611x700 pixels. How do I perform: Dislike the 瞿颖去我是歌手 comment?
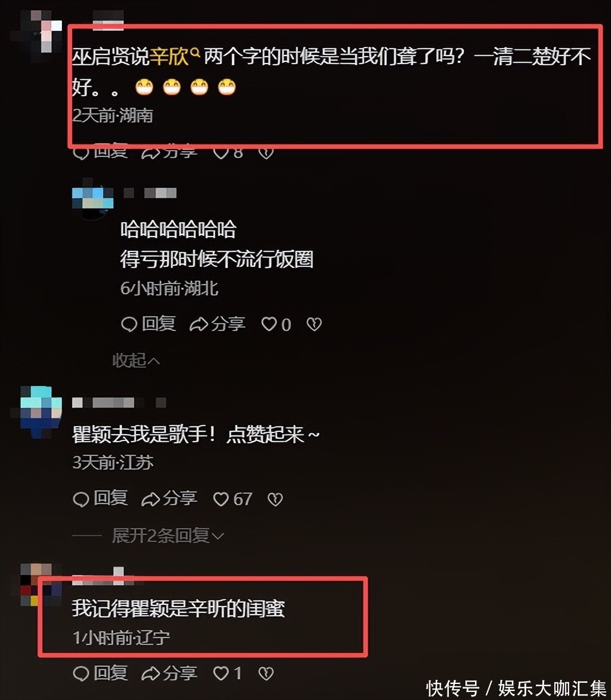pyautogui.click(x=275, y=499)
